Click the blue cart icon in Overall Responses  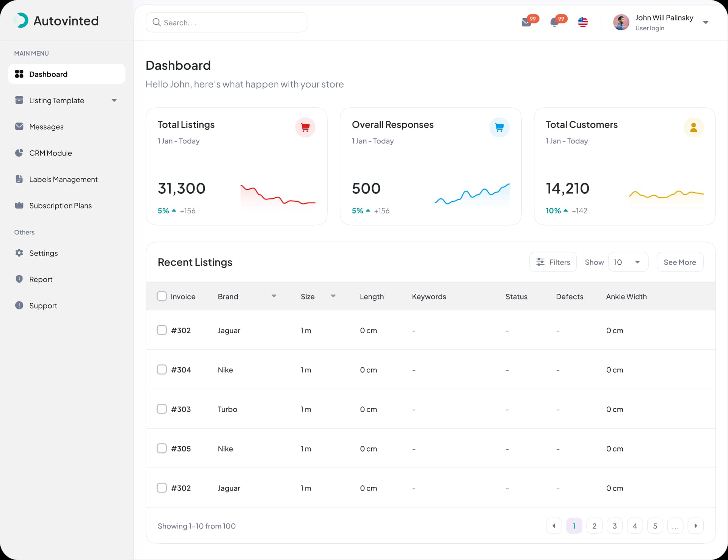[499, 127]
